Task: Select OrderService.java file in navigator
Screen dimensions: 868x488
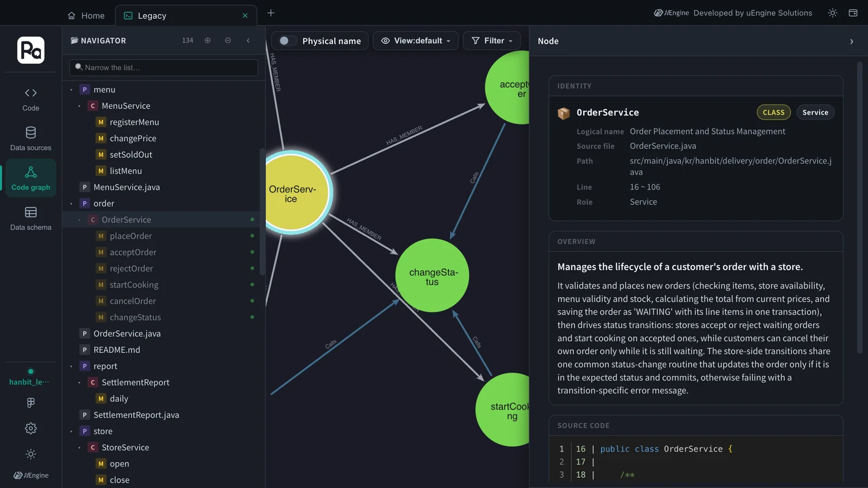Action: 127,333
